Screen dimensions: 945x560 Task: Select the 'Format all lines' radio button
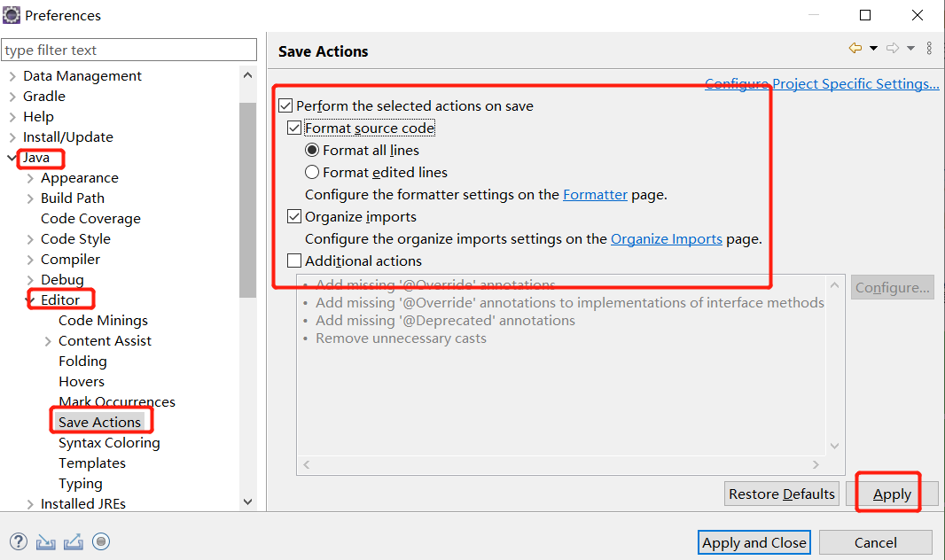coord(311,150)
